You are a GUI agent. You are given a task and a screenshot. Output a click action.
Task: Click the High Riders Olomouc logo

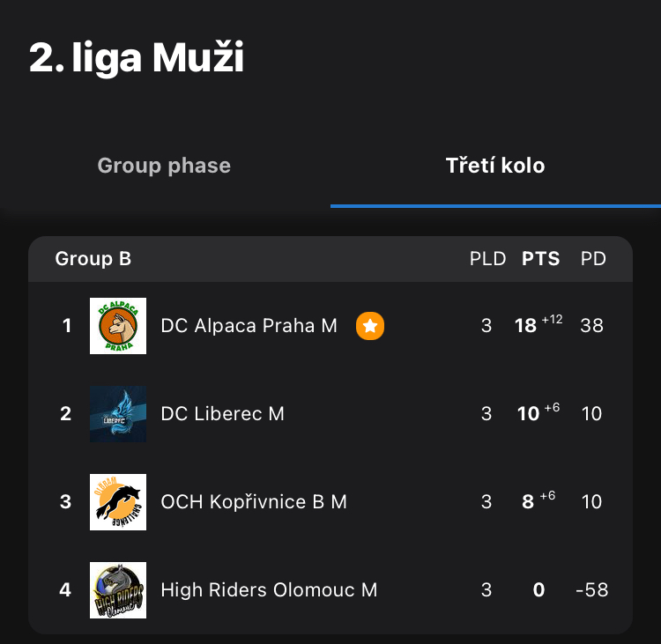[x=118, y=590]
